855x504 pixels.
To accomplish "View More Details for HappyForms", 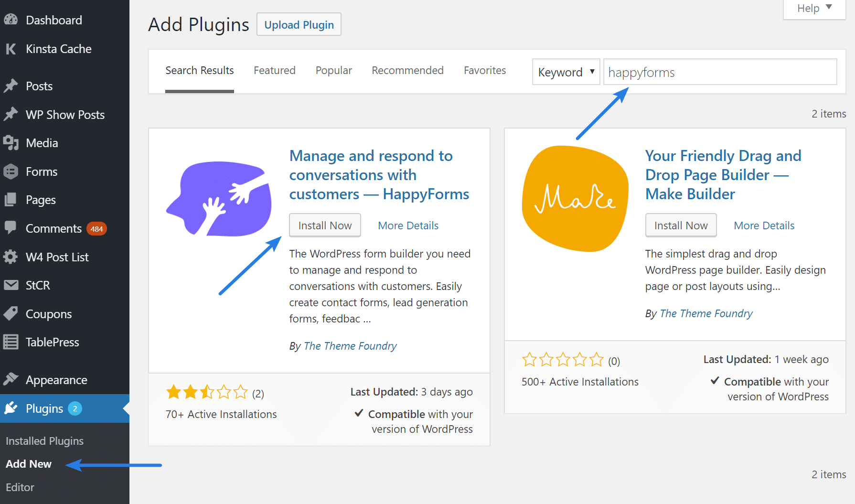I will tap(408, 225).
